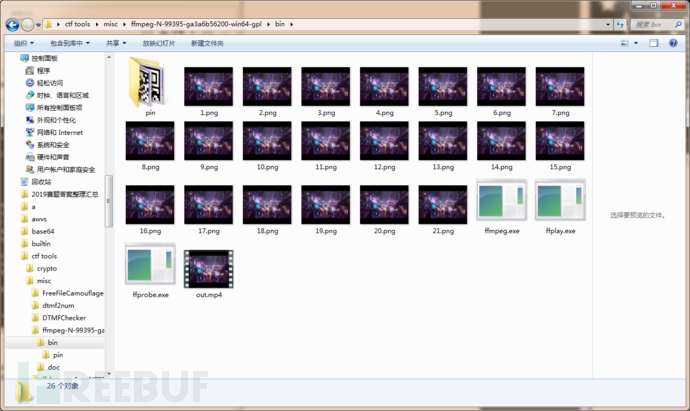Screen dimensions: 690x411
Task: Click the search bin input field
Action: coord(653,25)
